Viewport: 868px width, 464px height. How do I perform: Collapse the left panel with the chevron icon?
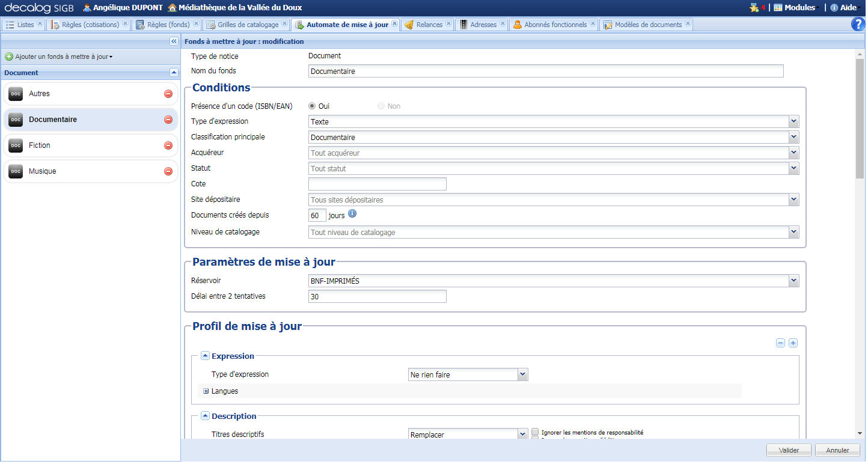[x=173, y=41]
